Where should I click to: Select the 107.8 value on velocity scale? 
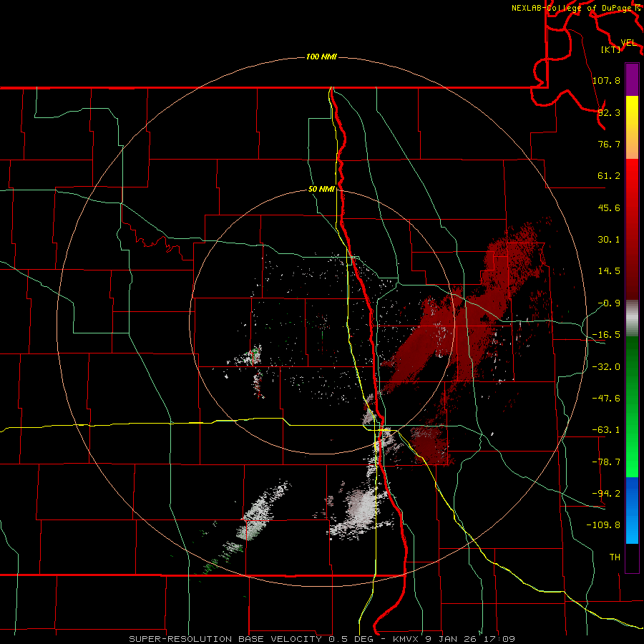606,80
